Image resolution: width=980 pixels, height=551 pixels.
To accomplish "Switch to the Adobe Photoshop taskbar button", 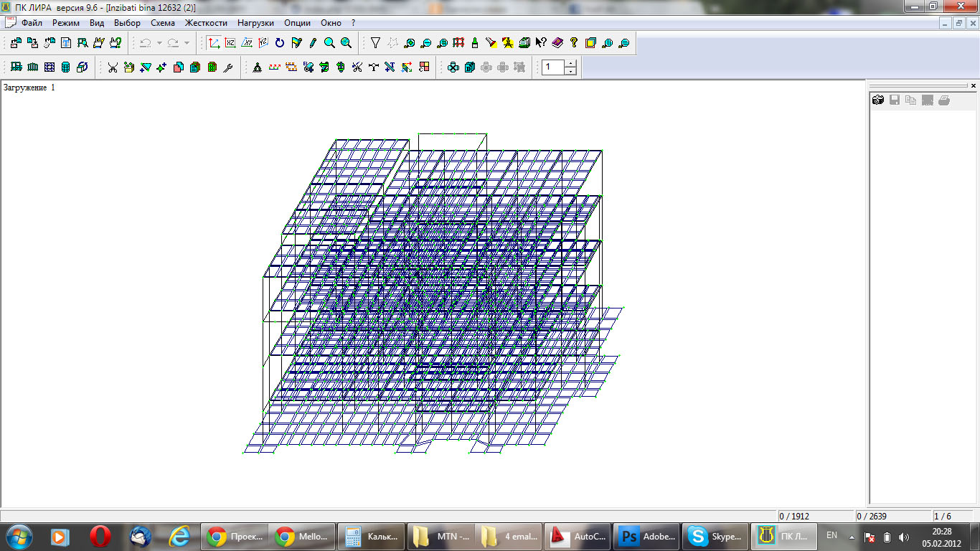I will (645, 536).
